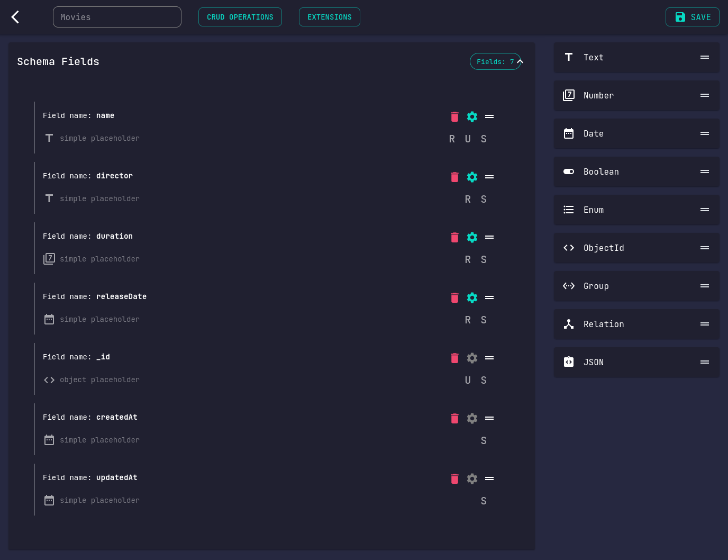Click the grey gear of createdAt field
Screen dimensions: 728x560
coord(472,418)
